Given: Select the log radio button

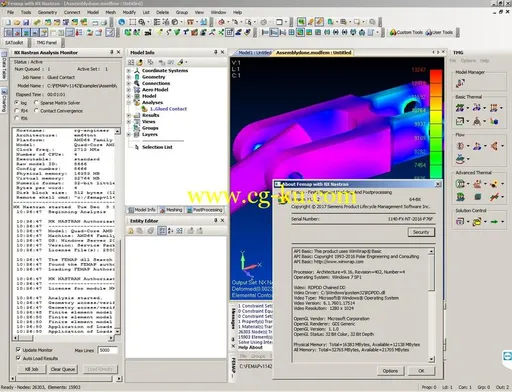Looking at the screenshot, I should 17,102.
